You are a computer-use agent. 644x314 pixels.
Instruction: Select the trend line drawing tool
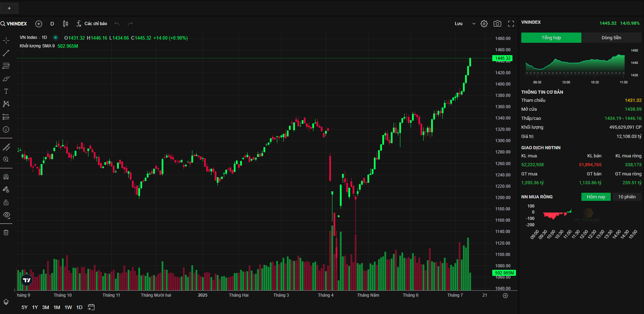coord(6,53)
